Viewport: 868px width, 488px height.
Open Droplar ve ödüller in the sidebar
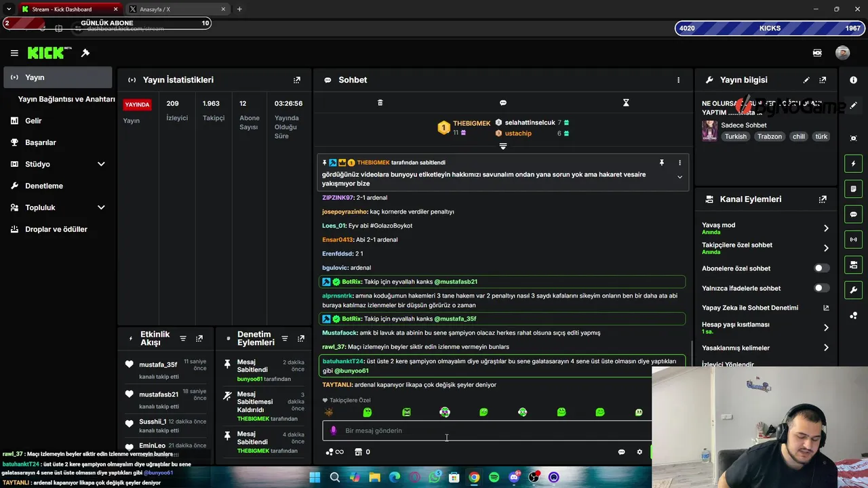click(x=58, y=229)
